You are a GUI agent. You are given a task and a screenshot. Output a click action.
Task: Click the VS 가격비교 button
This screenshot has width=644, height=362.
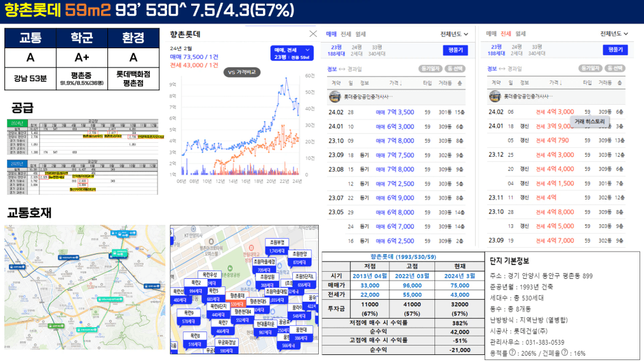[242, 72]
